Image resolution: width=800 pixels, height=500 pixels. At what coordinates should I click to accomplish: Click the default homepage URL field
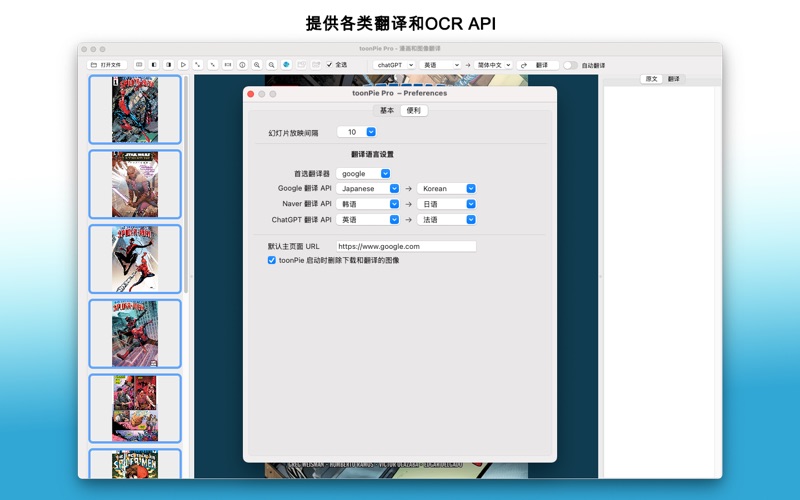[x=405, y=246]
